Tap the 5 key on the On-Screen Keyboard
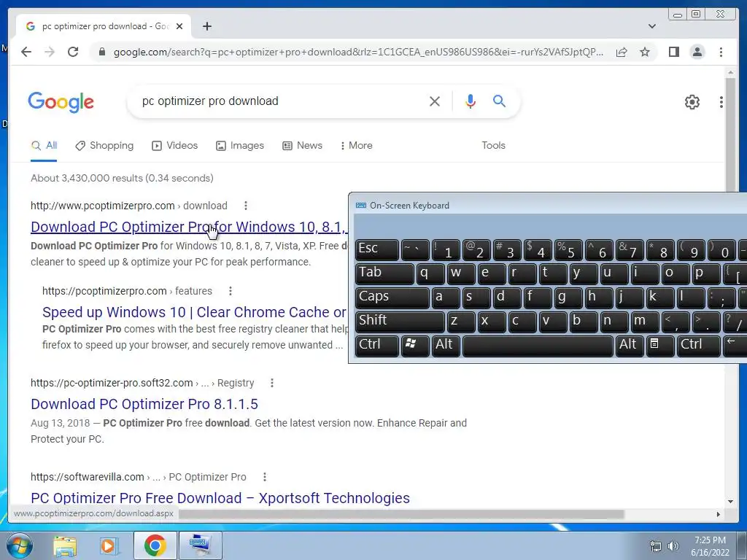This screenshot has height=560, width=747. point(568,249)
